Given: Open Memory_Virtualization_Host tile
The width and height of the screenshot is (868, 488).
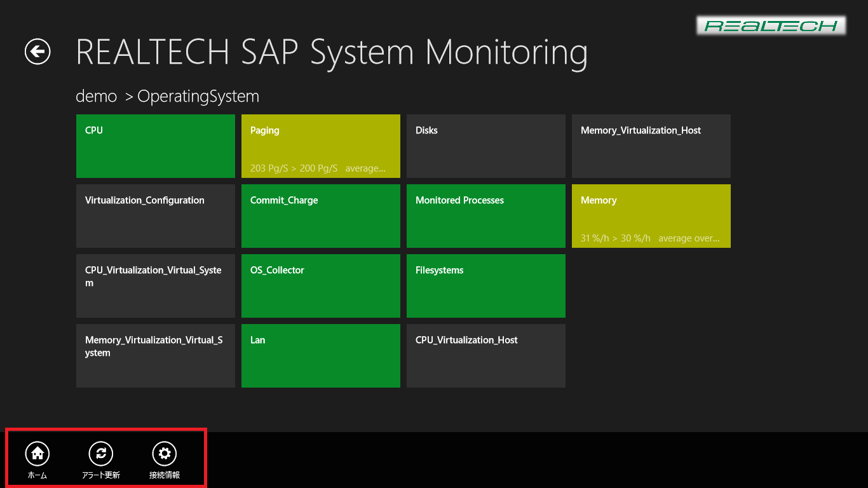Looking at the screenshot, I should (651, 146).
